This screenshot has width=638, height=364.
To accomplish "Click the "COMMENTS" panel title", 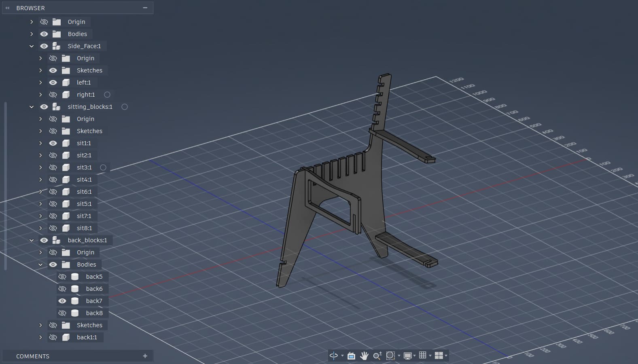I will 33,356.
